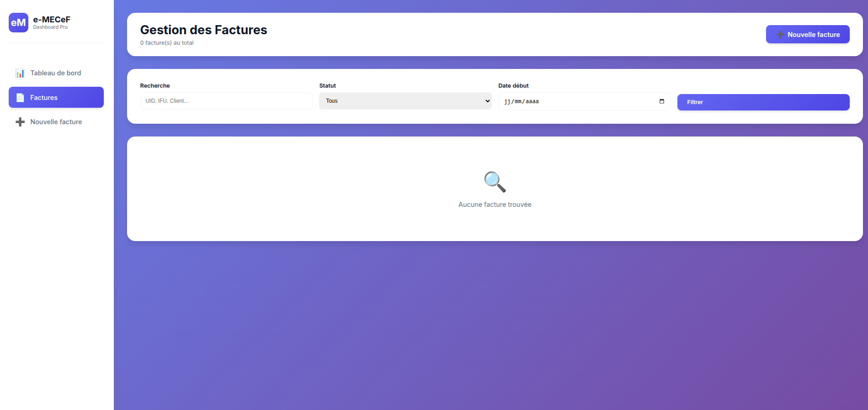Click the magnifying glass empty-state icon
Viewport: 868px width, 410px height.
[495, 182]
